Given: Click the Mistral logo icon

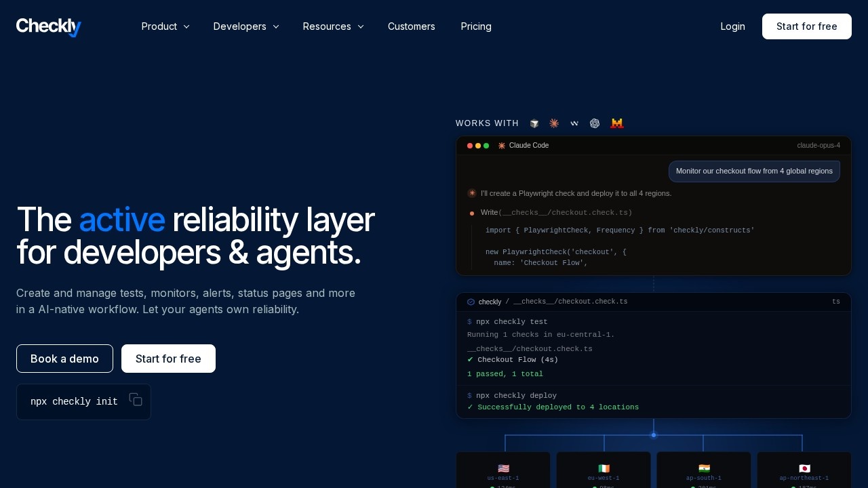Looking at the screenshot, I should (616, 123).
